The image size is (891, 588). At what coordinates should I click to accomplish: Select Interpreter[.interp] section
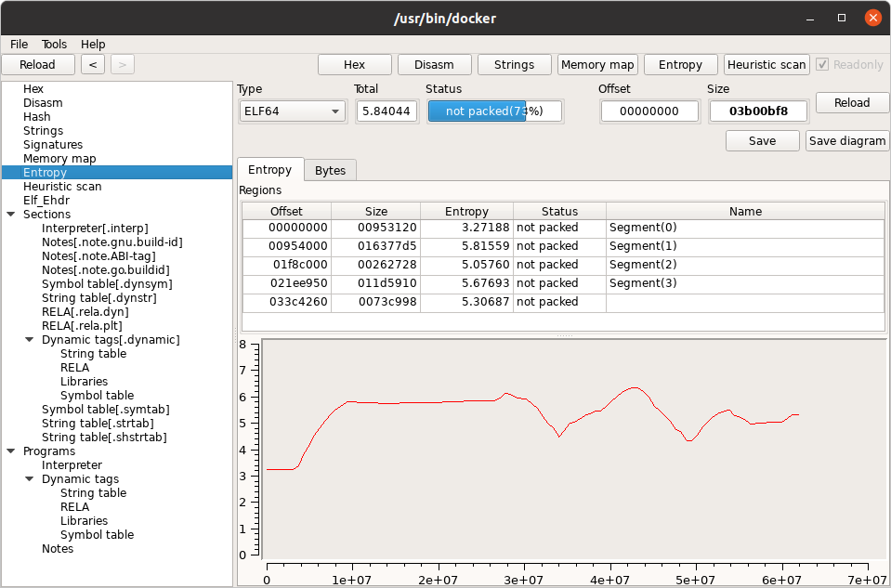click(x=95, y=228)
